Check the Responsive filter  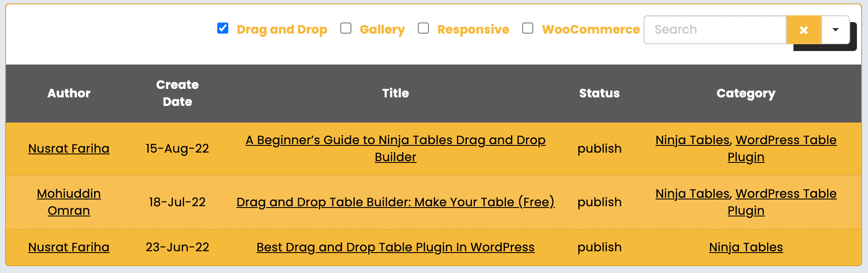(x=423, y=28)
